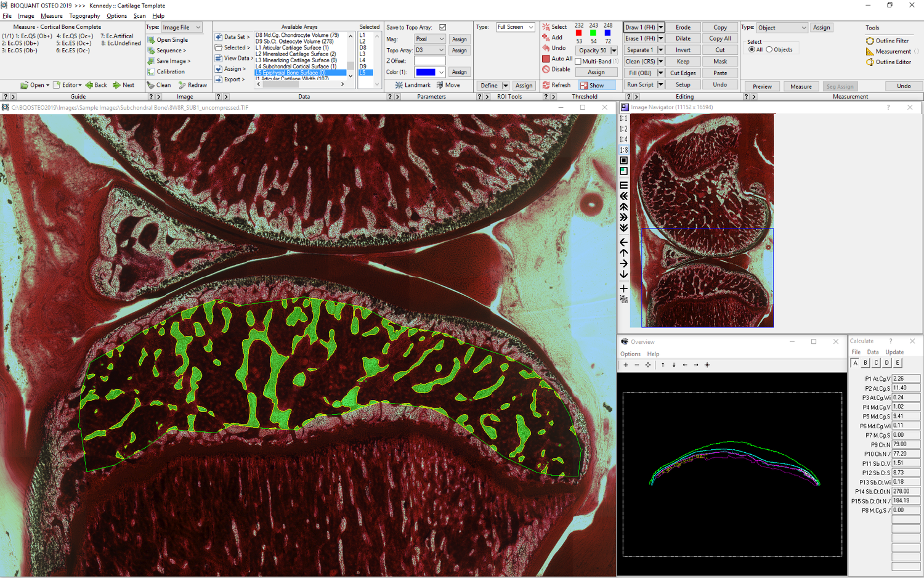924x578 pixels.
Task: Click the Copy All button
Action: click(720, 38)
